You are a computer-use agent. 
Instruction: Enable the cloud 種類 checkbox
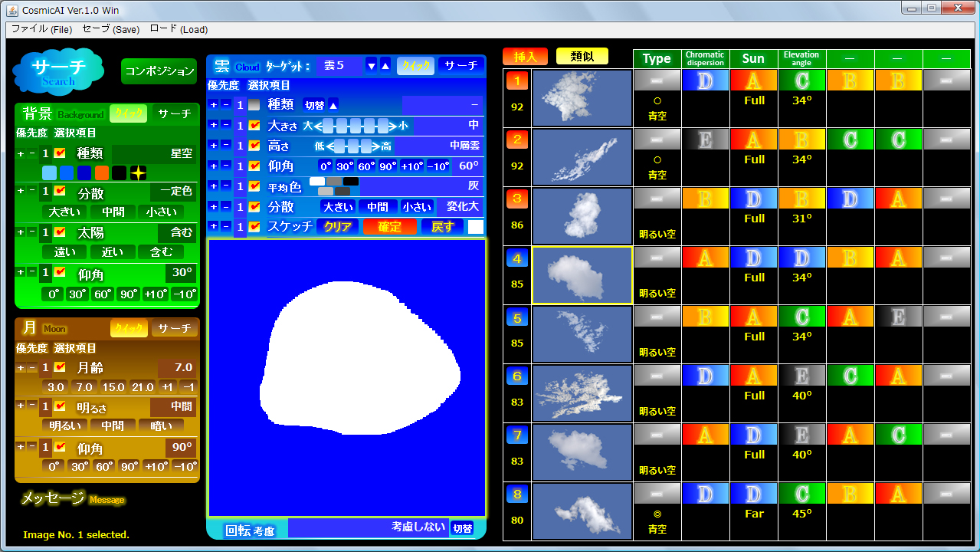coord(254,105)
